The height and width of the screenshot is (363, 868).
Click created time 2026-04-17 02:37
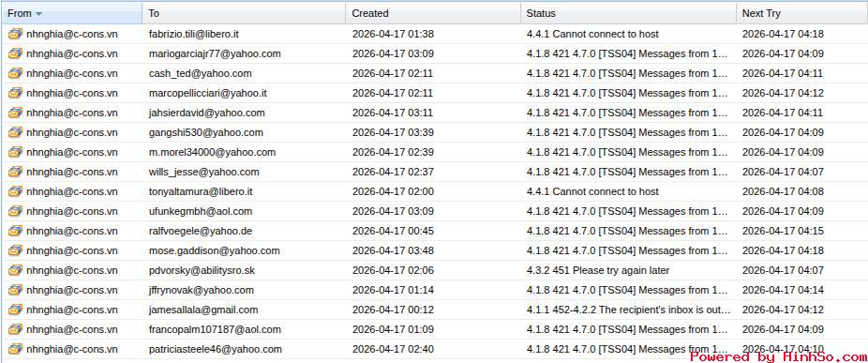click(x=393, y=172)
